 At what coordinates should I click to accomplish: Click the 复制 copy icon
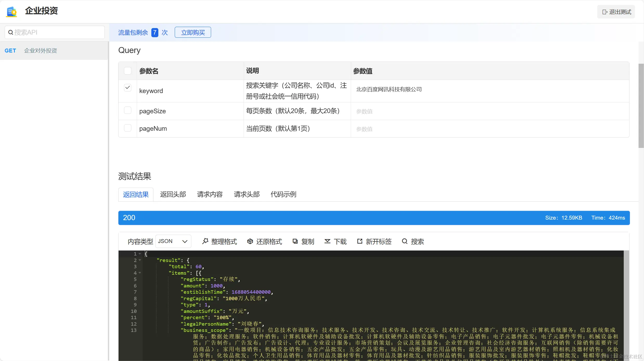(x=295, y=241)
